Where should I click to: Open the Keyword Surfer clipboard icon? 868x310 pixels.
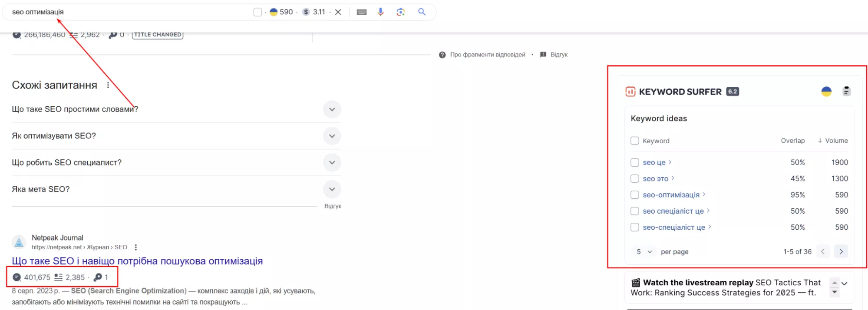[846, 91]
